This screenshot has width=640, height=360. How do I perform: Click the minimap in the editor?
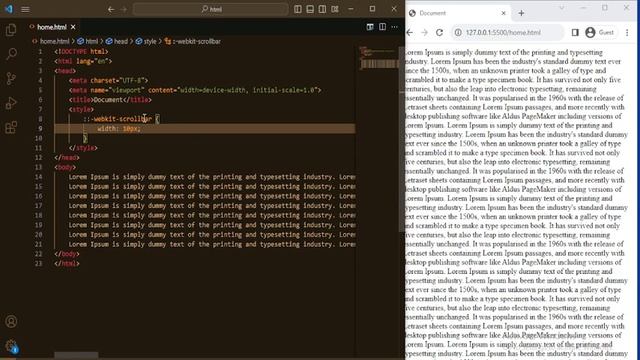pos(379,58)
